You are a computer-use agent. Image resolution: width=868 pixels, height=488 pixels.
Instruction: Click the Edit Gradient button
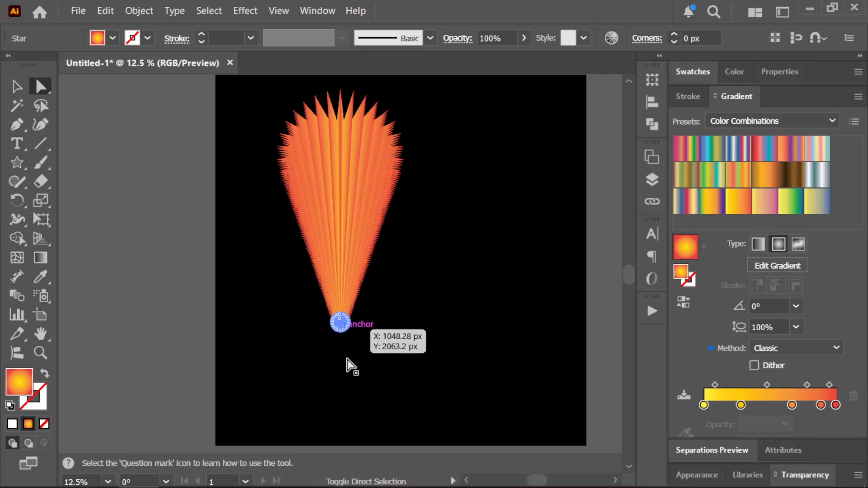(777, 266)
